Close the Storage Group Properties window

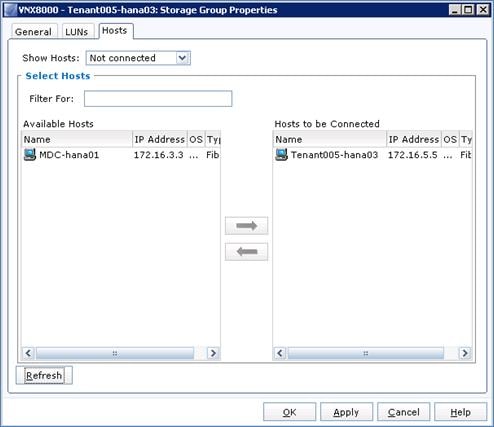(482, 10)
